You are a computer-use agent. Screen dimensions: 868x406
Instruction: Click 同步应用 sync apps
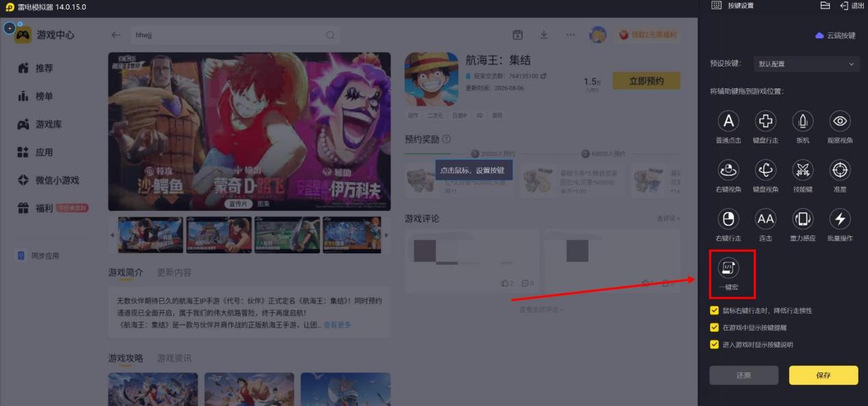(38, 255)
